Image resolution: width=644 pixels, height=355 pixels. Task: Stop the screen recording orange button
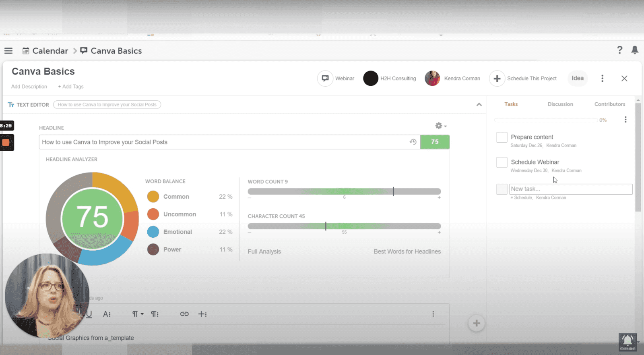[x=6, y=143]
